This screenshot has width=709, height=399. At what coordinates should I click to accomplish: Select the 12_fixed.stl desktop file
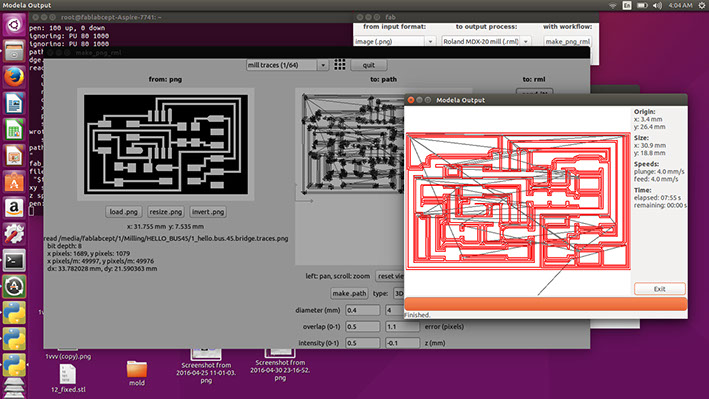[68, 379]
